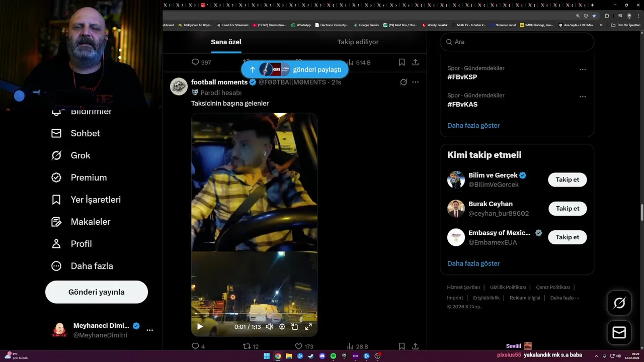Open more options for #FBvKAS trend
The height and width of the screenshot is (362, 644).
tap(583, 97)
